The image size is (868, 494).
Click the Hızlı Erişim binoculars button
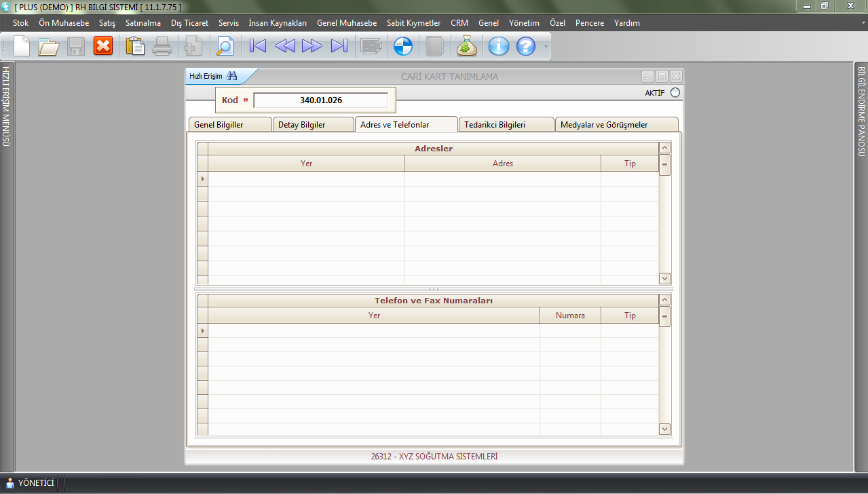[x=232, y=76]
